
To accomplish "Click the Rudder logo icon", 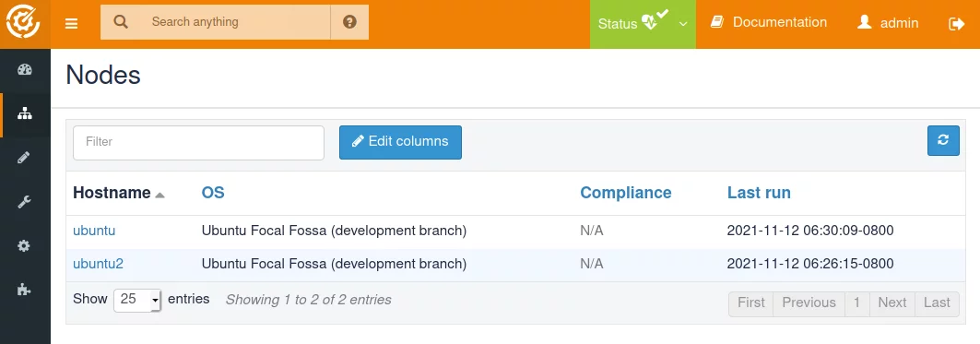I will [23, 23].
